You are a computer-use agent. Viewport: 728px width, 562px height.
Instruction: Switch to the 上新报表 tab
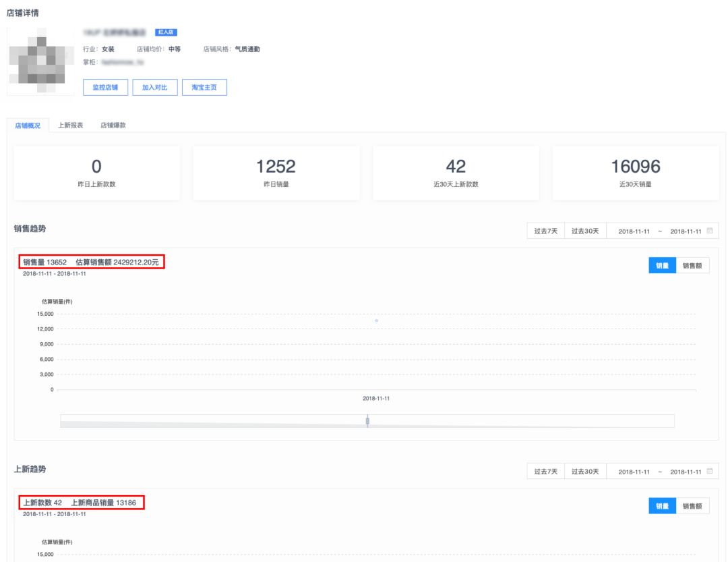71,125
